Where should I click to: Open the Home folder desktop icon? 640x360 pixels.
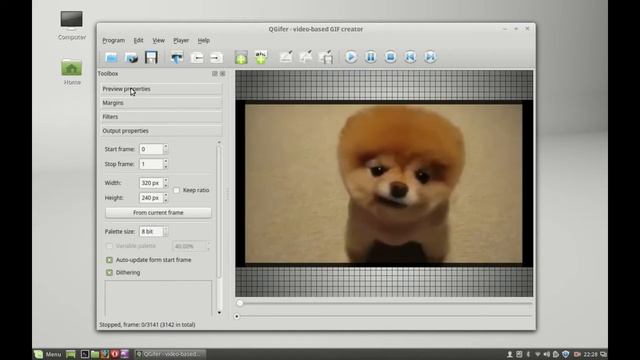pyautogui.click(x=72, y=72)
